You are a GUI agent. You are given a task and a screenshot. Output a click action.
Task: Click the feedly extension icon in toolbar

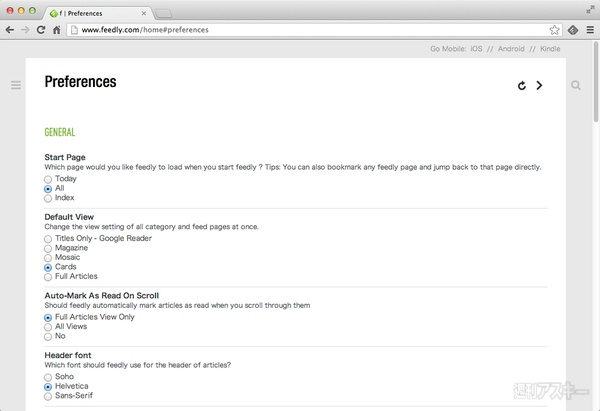tap(573, 30)
